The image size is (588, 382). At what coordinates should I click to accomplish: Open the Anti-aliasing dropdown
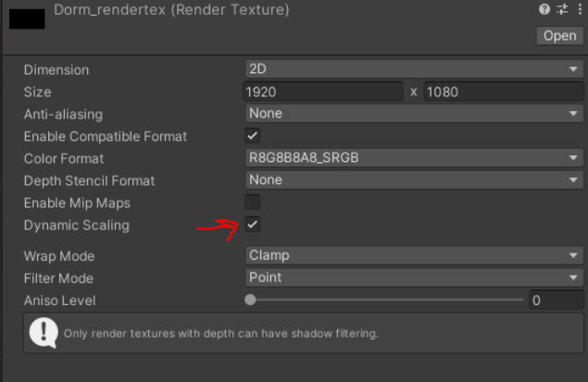[x=413, y=114]
